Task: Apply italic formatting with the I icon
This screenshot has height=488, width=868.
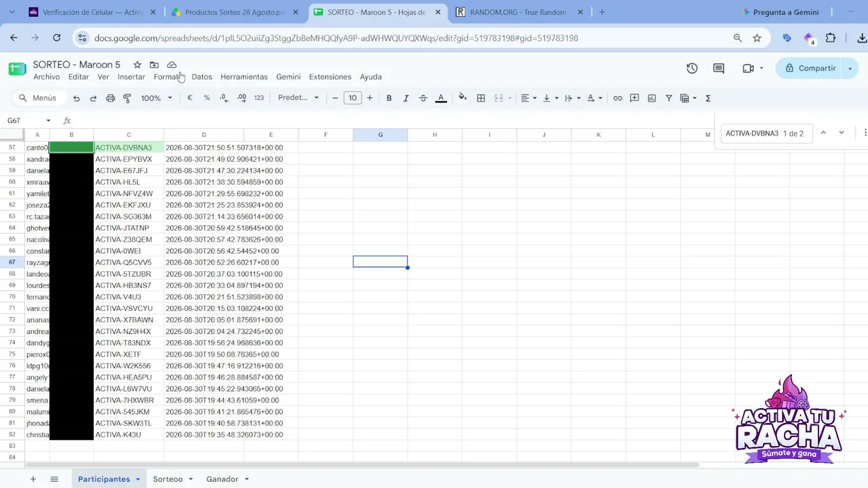Action: pyautogui.click(x=406, y=98)
